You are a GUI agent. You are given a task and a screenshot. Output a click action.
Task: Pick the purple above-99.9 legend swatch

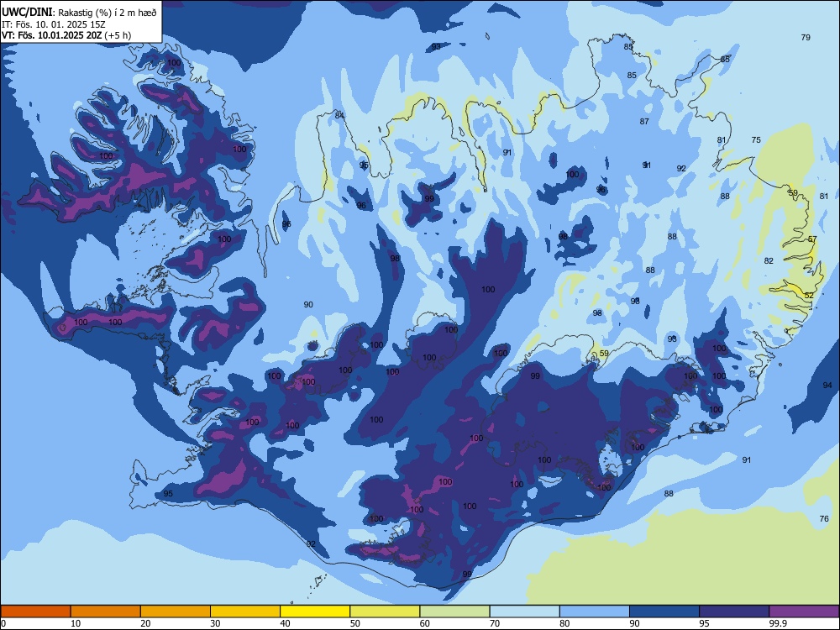point(804,612)
